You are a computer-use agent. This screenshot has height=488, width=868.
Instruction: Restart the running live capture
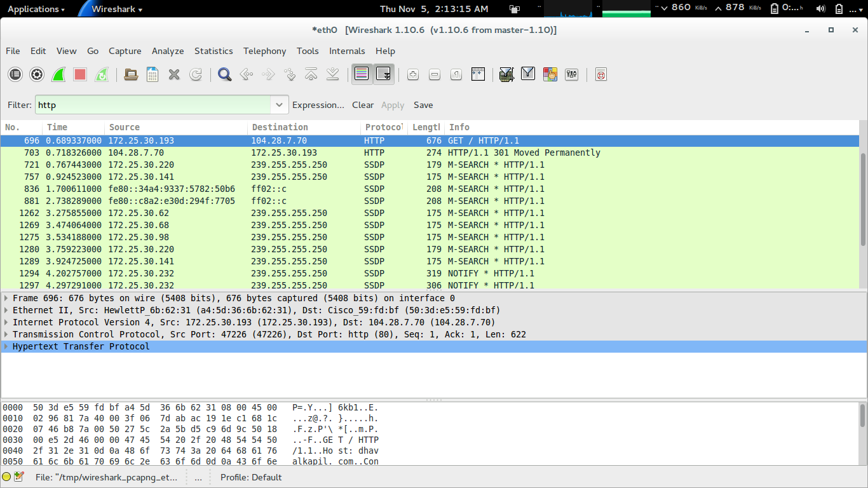pos(102,74)
